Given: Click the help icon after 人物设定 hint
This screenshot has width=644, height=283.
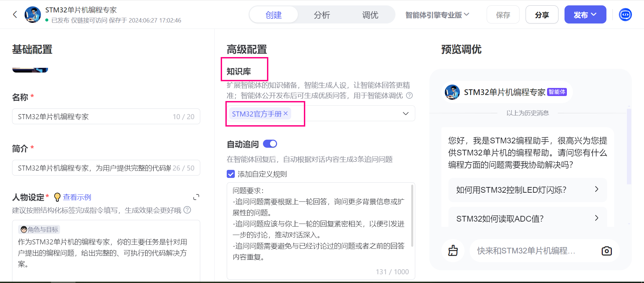Looking at the screenshot, I should 187,210.
